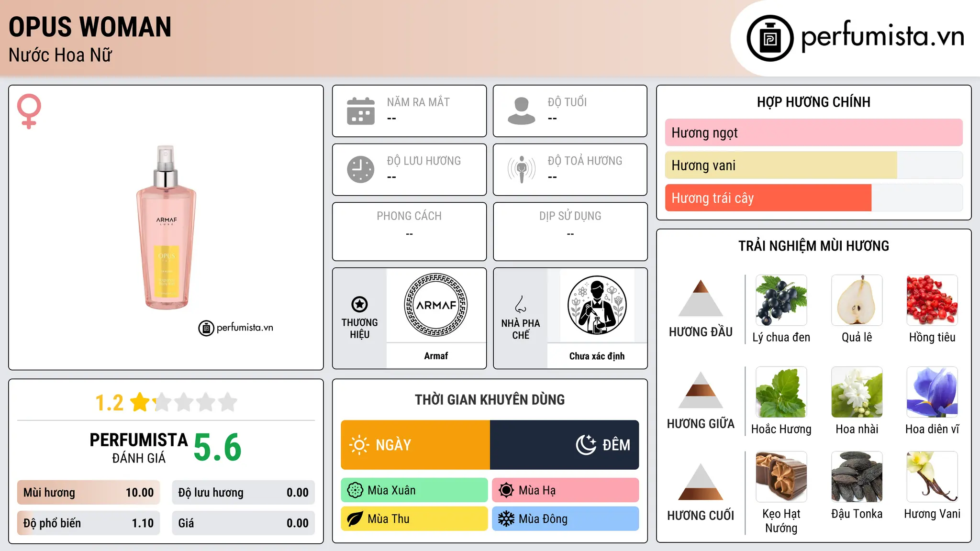Select the Hoa nhài note image
This screenshot has height=551, width=980.
click(x=857, y=392)
